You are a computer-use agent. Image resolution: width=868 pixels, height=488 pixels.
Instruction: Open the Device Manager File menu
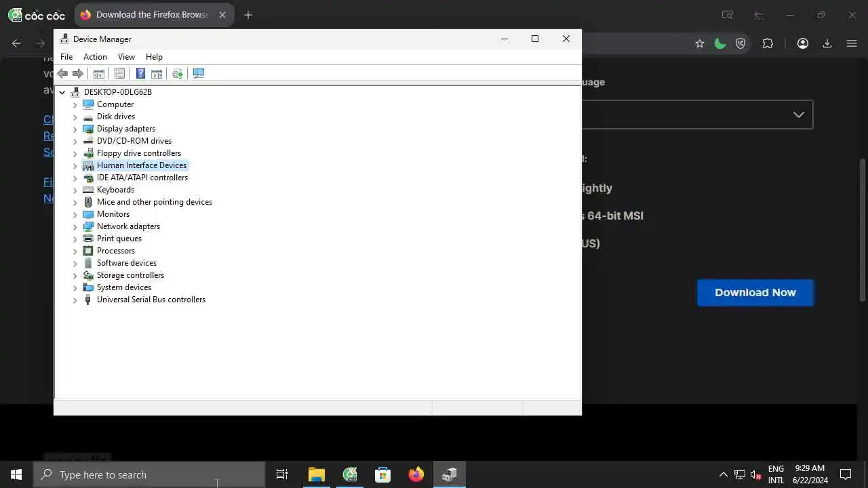click(66, 57)
